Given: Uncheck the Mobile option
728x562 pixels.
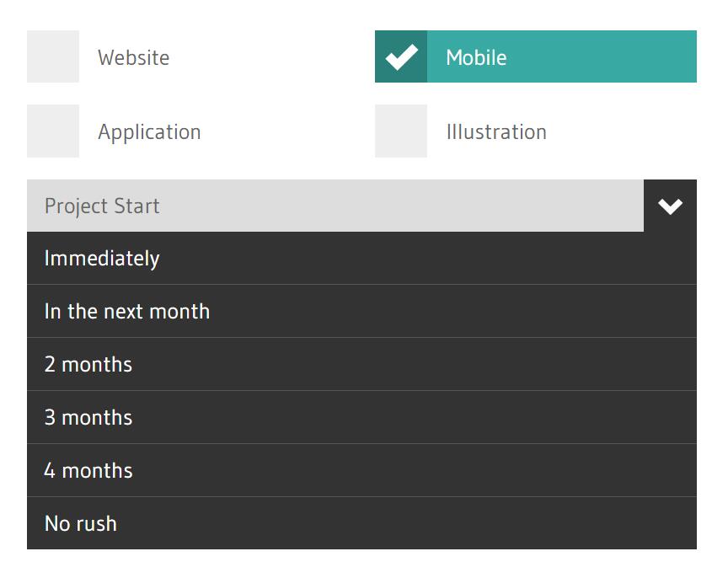Looking at the screenshot, I should [401, 56].
